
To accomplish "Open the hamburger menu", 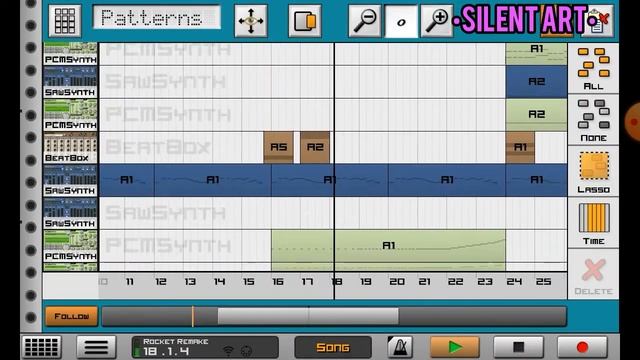I will pos(96,347).
